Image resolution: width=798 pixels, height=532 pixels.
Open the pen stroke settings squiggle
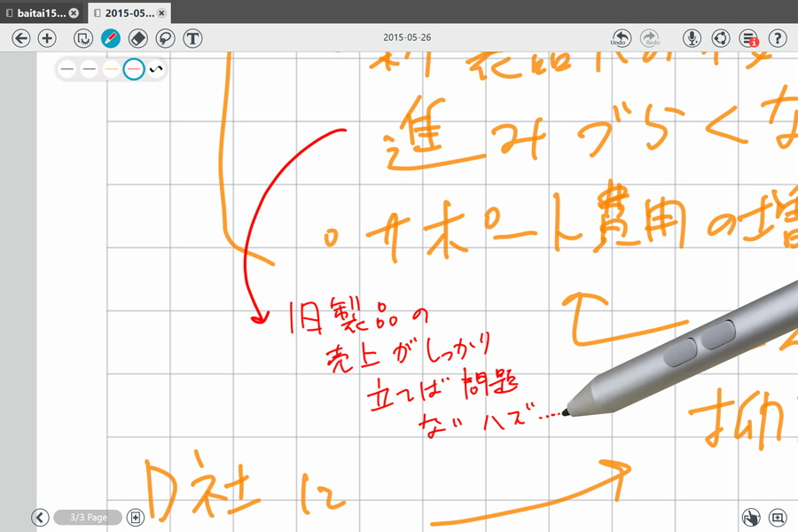[156, 68]
